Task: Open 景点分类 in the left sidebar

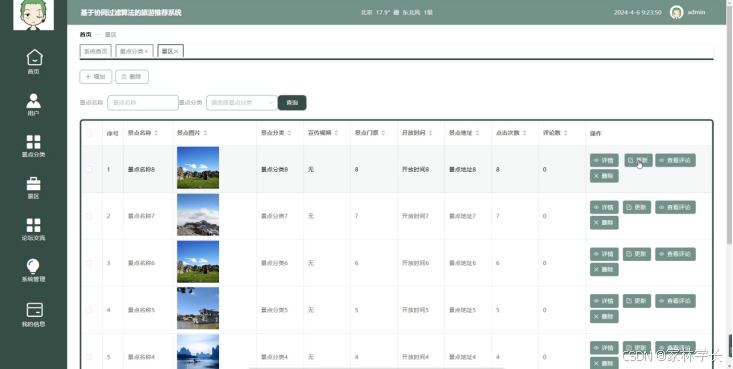Action: pyautogui.click(x=33, y=145)
